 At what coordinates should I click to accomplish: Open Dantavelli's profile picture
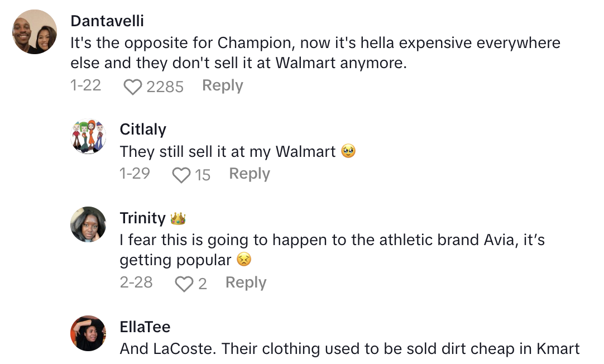pos(35,32)
